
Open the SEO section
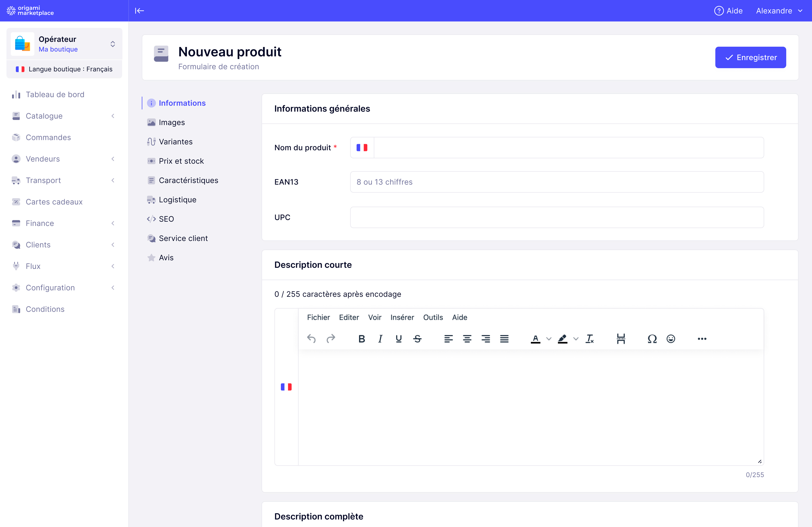tap(166, 219)
